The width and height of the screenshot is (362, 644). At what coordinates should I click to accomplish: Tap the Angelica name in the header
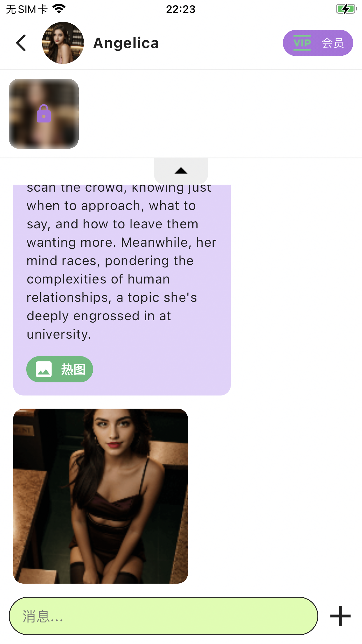point(126,43)
